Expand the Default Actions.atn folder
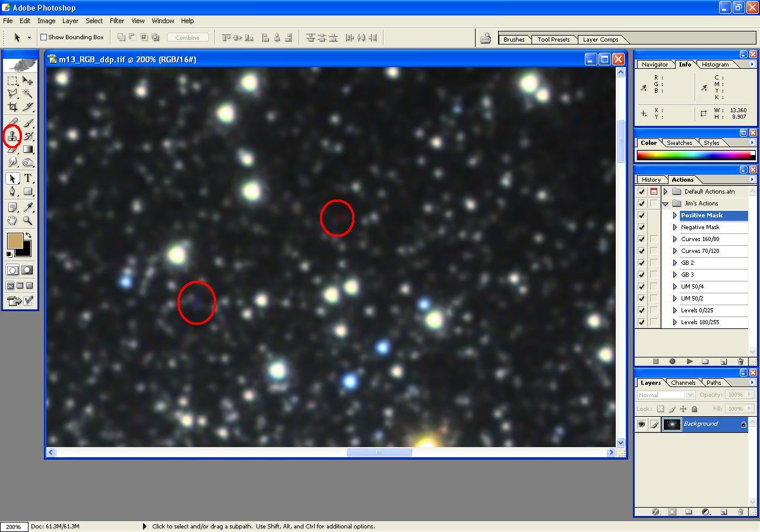Image resolution: width=760 pixels, height=532 pixels. pos(666,192)
